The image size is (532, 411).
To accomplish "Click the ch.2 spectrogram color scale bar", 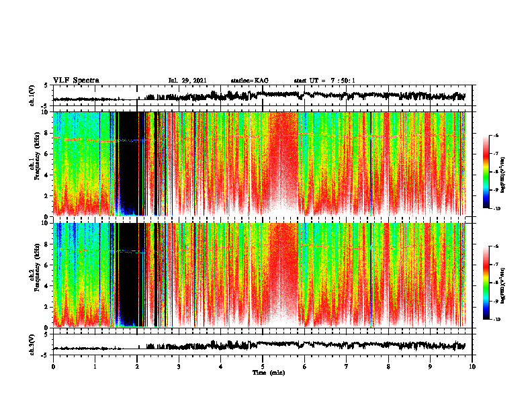I will pos(486,283).
